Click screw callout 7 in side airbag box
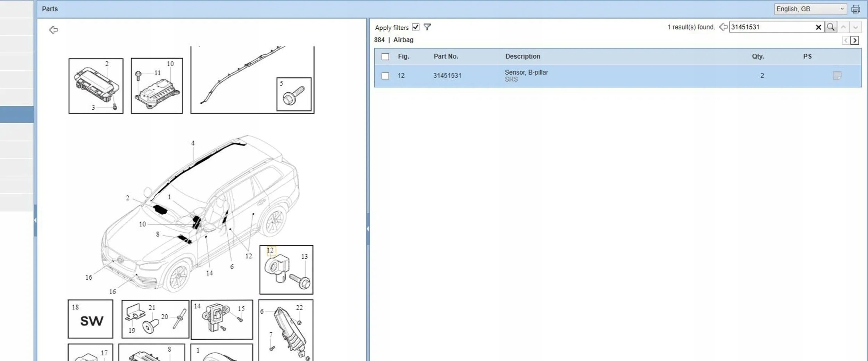 click(x=271, y=335)
